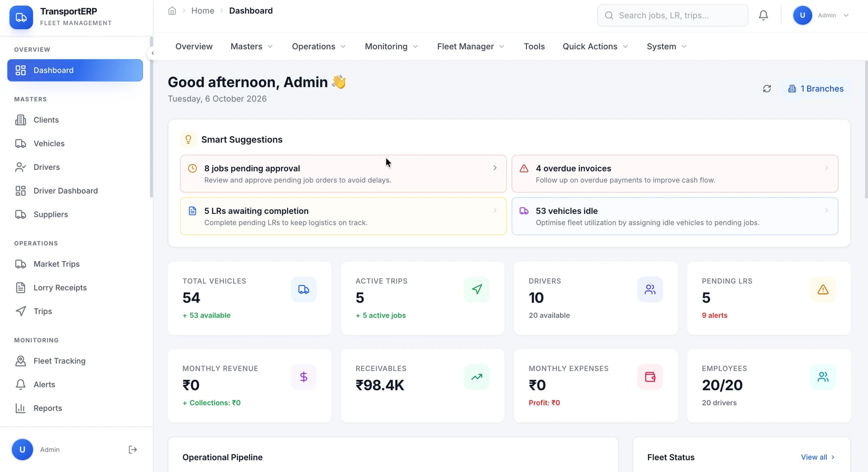Open Drivers in the sidebar
The height and width of the screenshot is (472, 868).
click(75, 167)
